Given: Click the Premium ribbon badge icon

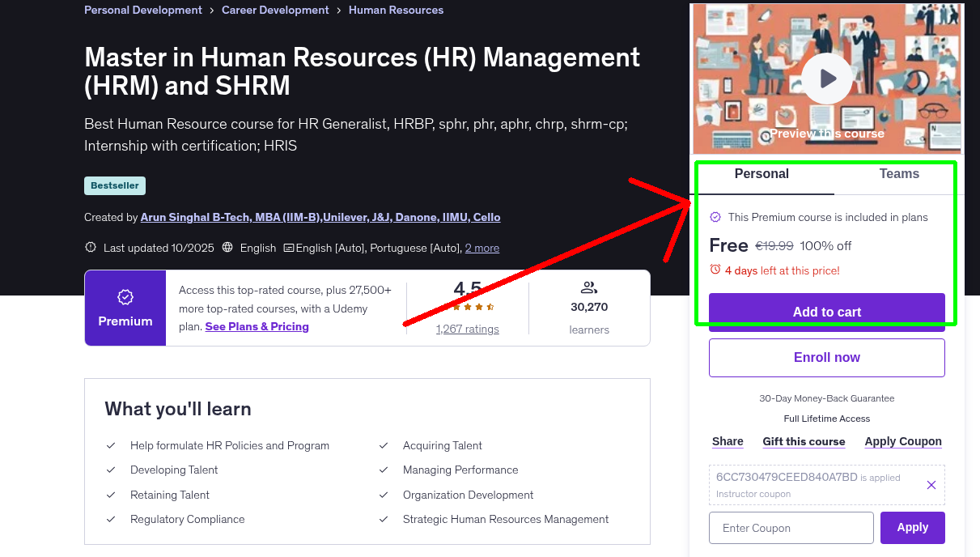Looking at the screenshot, I should pos(125,298).
